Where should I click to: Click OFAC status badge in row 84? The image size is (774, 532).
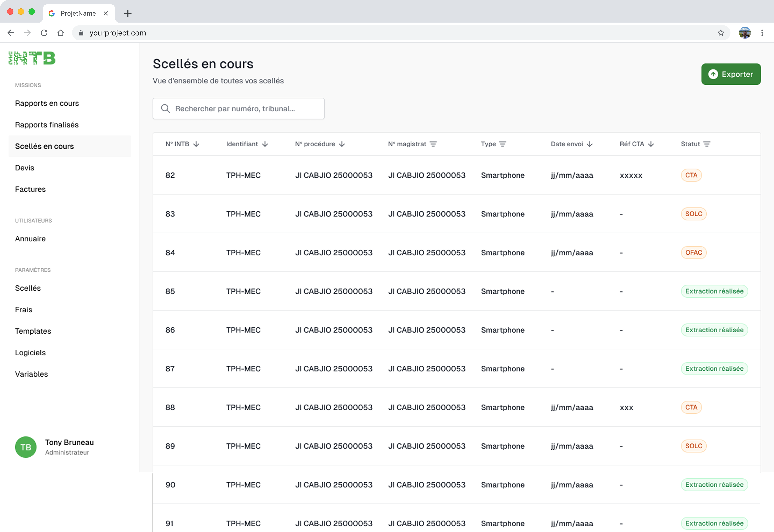(694, 253)
